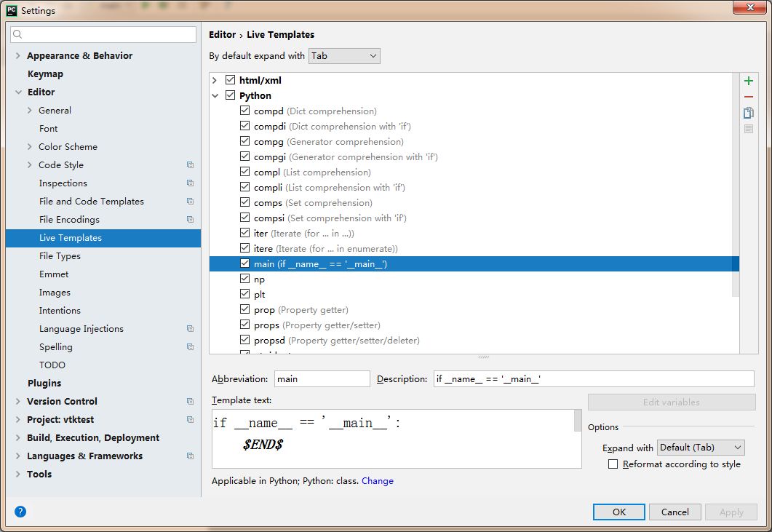Click project-level icon beside Code Style
Viewport: 772px width, 532px height.
190,165
